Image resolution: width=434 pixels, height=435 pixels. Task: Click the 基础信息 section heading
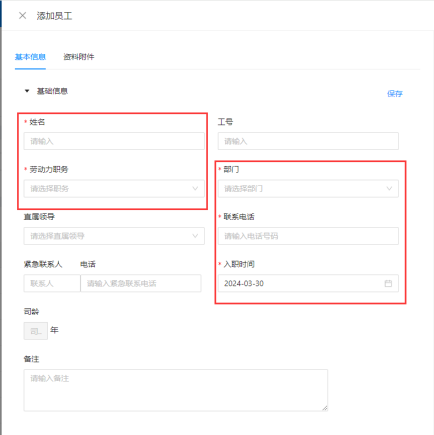(x=52, y=91)
